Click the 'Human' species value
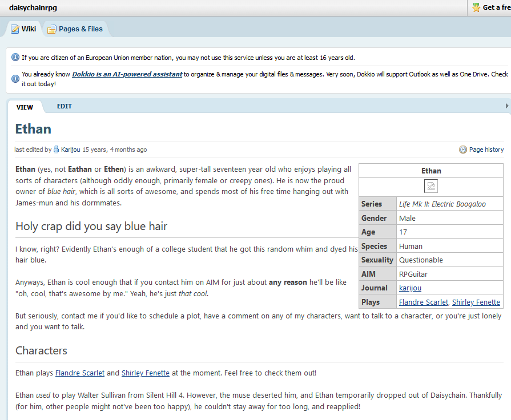This screenshot has height=420, width=511. [x=411, y=247]
